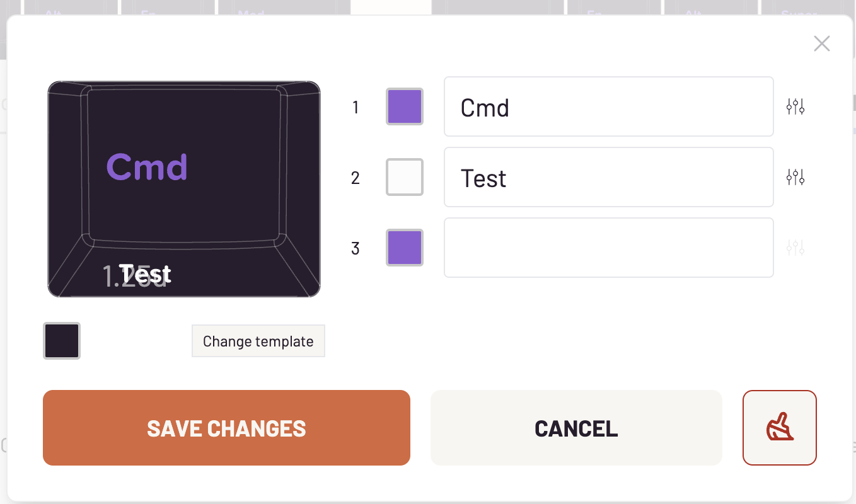Viewport: 856px width, 504px height.
Task: Click the row number 1 label
Action: pos(356,108)
